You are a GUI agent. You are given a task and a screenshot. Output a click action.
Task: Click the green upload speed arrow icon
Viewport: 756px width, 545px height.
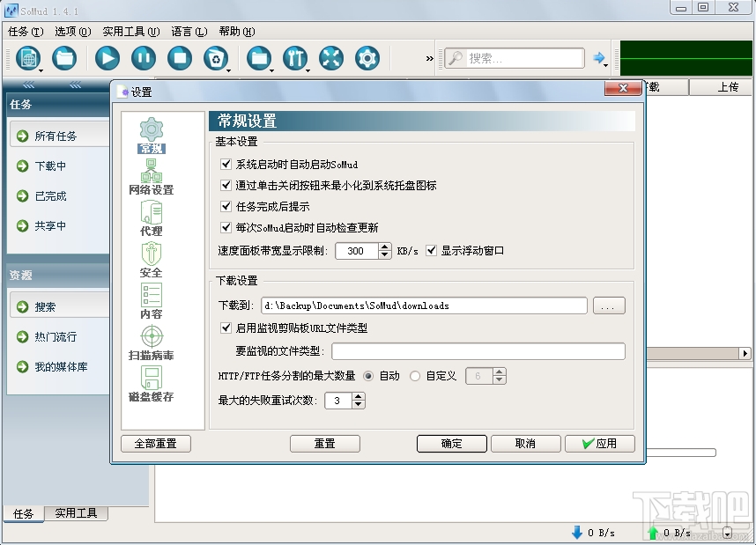tap(653, 532)
